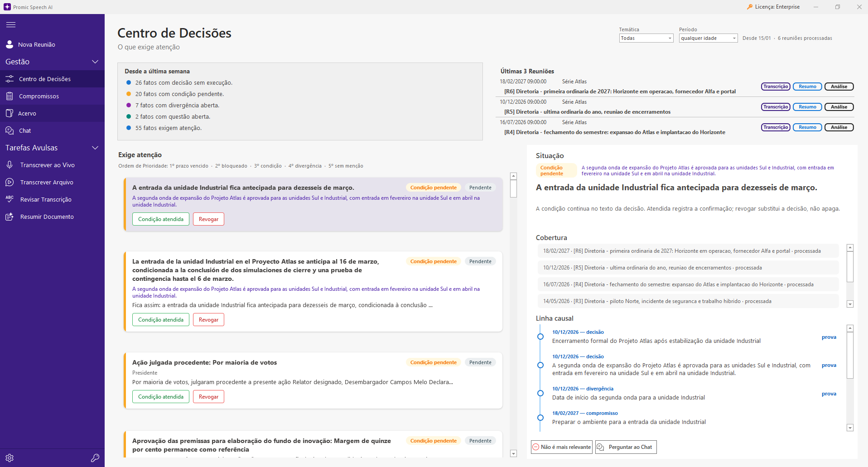Image resolution: width=868 pixels, height=467 pixels.
Task: Open the Período dropdown showing qualquer idade
Action: (x=708, y=38)
